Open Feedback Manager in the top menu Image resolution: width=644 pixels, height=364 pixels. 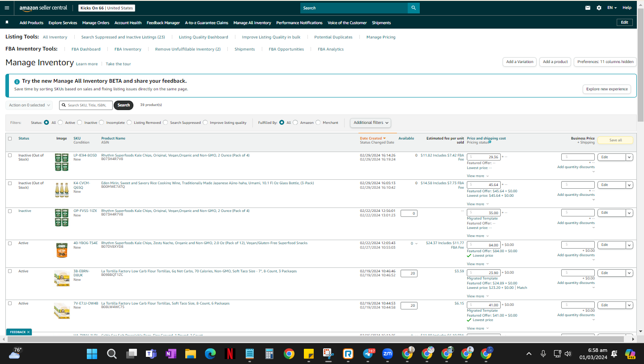tap(163, 23)
